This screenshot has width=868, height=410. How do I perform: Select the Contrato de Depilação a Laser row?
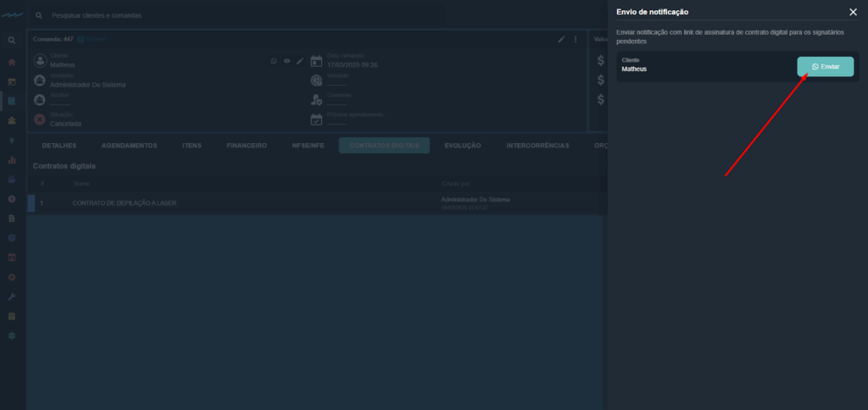tap(125, 203)
